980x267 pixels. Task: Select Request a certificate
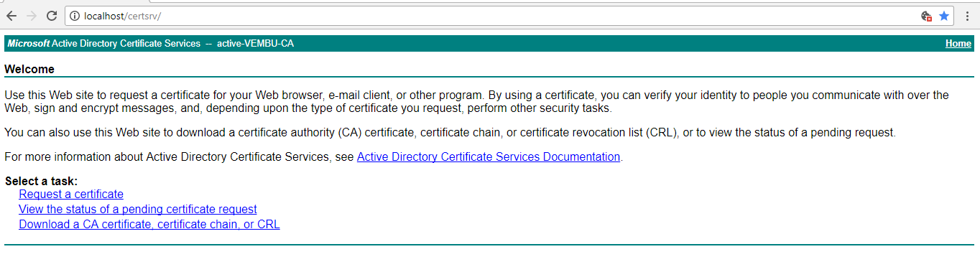coord(71,194)
